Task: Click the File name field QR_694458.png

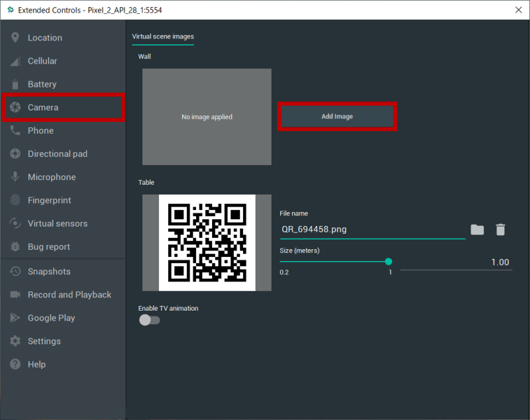Action: coord(372,230)
